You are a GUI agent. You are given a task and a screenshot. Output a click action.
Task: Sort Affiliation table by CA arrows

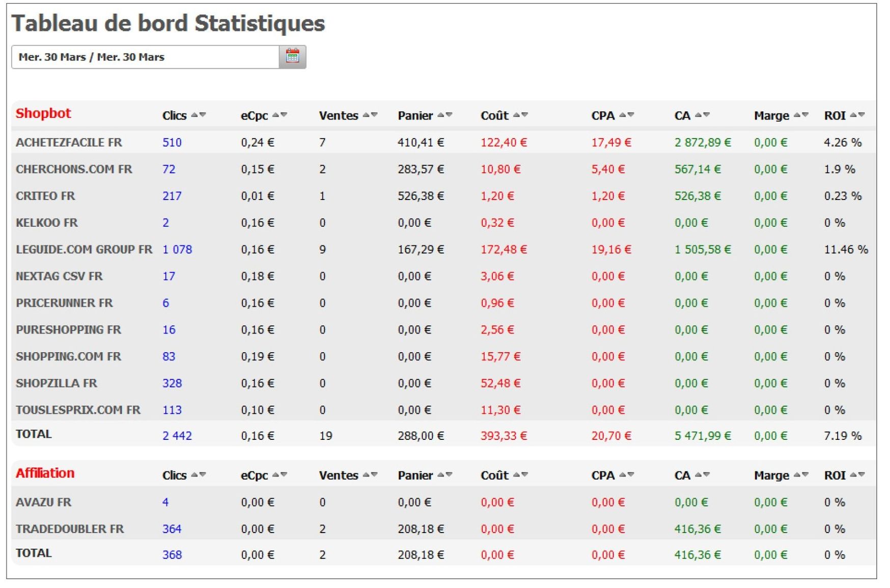coord(702,475)
